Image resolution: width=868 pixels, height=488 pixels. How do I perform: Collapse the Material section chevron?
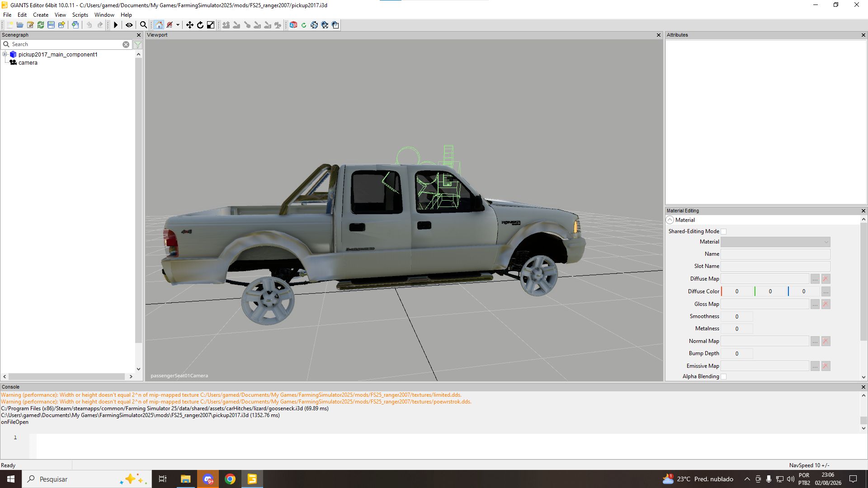[x=670, y=220]
